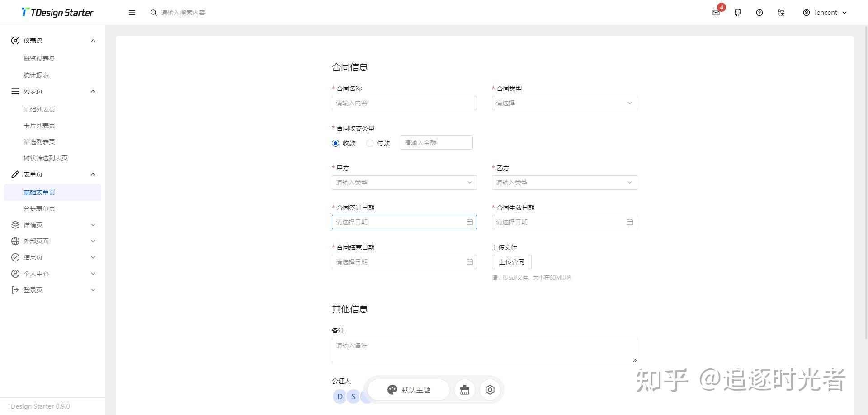The height and width of the screenshot is (415, 868).
Task: Click the external page globe icon
Action: [15, 241]
